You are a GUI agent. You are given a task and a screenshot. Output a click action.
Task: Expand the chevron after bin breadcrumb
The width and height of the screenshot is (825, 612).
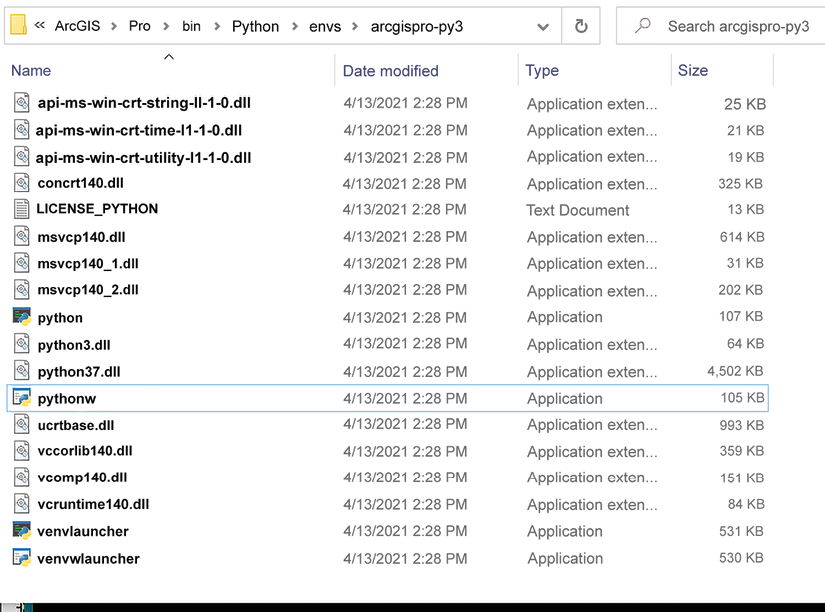(x=217, y=26)
